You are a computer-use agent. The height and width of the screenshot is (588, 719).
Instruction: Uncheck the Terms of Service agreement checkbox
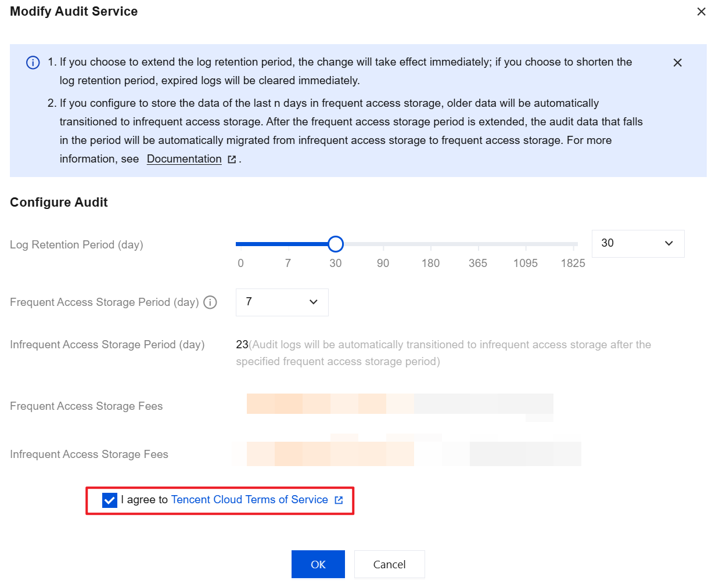109,500
